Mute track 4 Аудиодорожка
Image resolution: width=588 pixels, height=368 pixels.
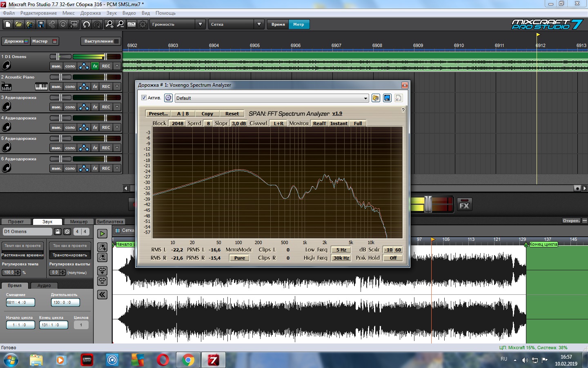[56, 127]
